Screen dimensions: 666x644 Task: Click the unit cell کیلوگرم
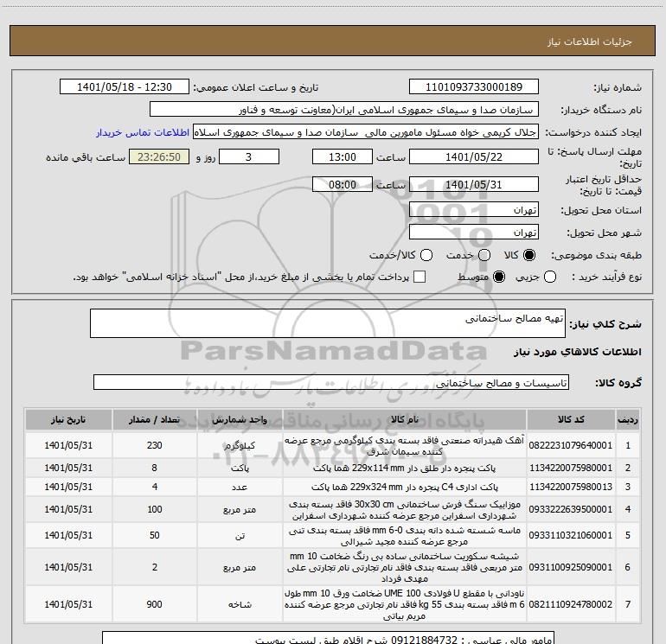(240, 445)
